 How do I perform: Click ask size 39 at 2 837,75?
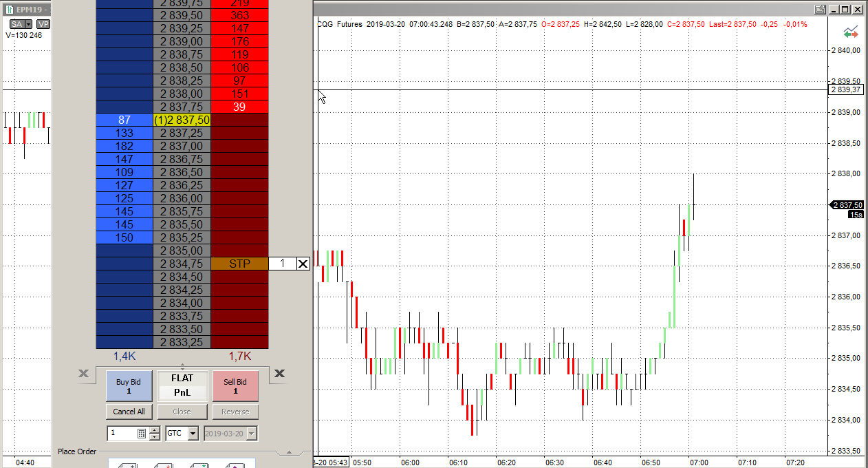coord(239,107)
